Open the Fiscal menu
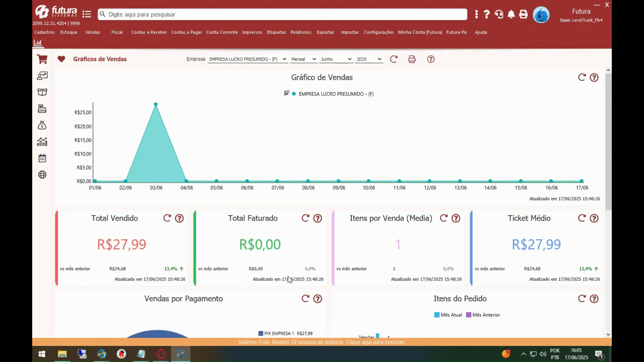 (117, 32)
